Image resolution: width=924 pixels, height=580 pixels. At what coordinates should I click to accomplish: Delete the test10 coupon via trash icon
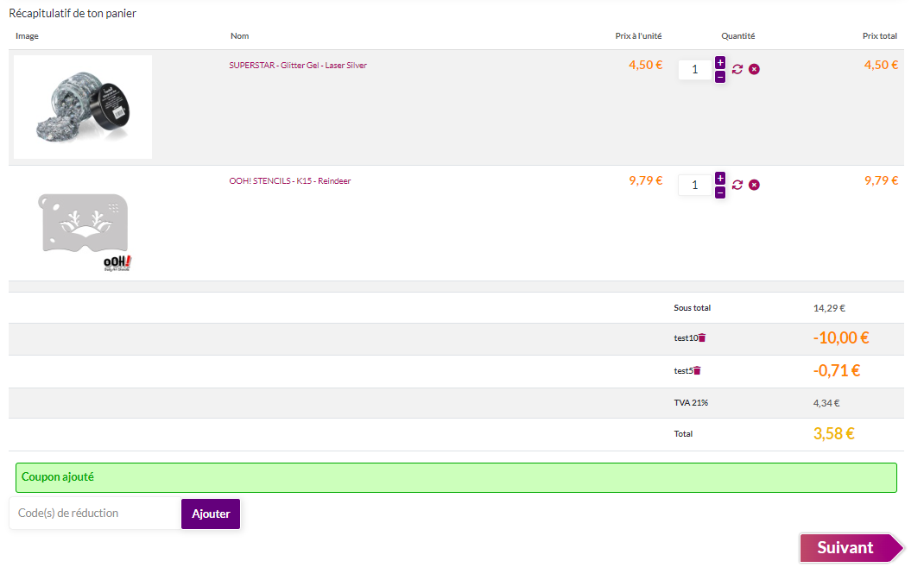[702, 338]
